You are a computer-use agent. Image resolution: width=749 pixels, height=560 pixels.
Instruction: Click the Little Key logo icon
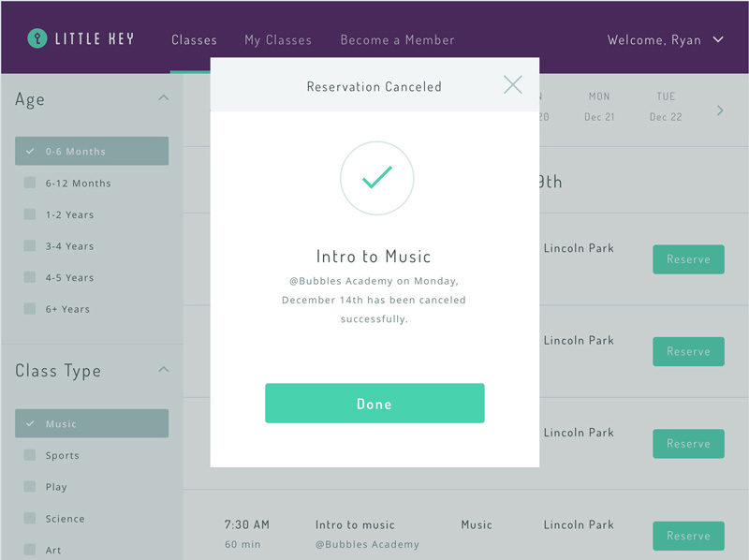point(37,38)
